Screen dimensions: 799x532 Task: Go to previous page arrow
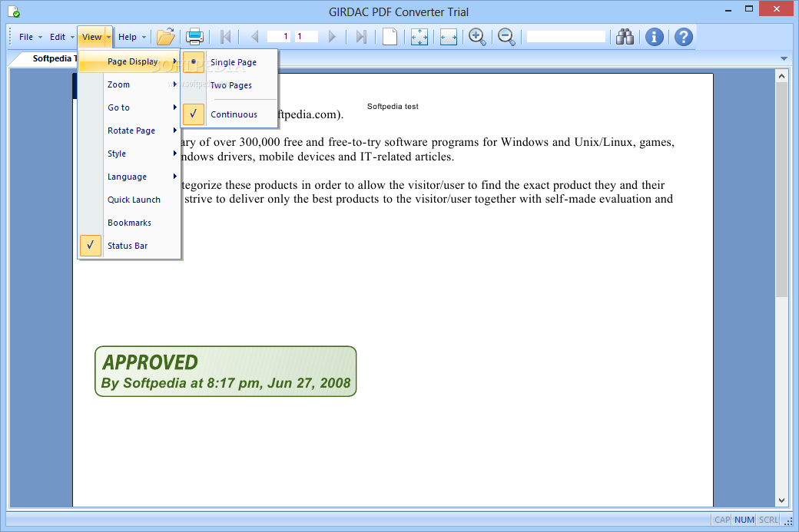(255, 37)
